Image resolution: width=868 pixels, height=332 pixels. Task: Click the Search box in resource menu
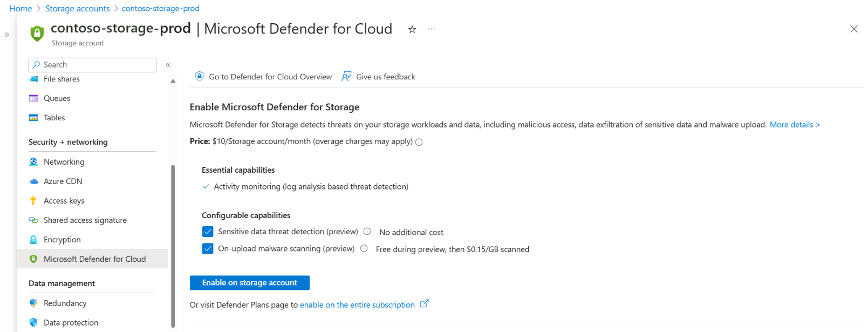92,65
